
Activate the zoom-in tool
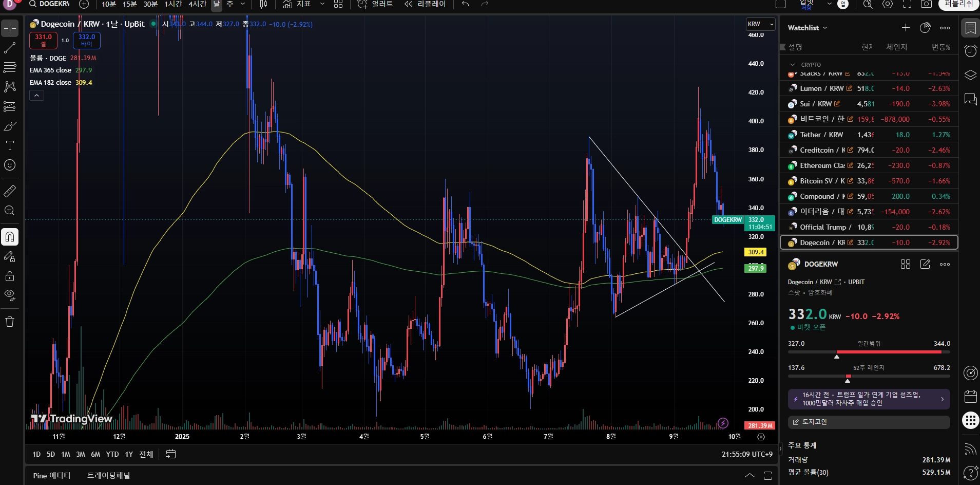10,211
